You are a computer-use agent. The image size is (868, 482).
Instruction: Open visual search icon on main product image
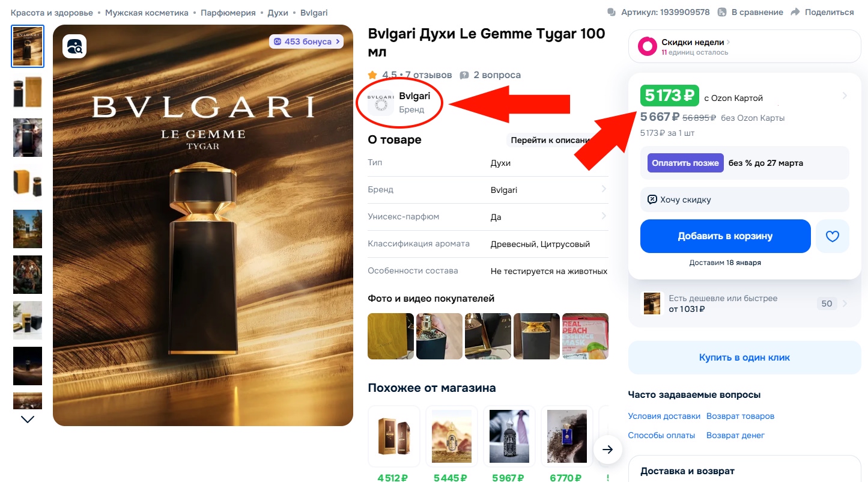(74, 46)
